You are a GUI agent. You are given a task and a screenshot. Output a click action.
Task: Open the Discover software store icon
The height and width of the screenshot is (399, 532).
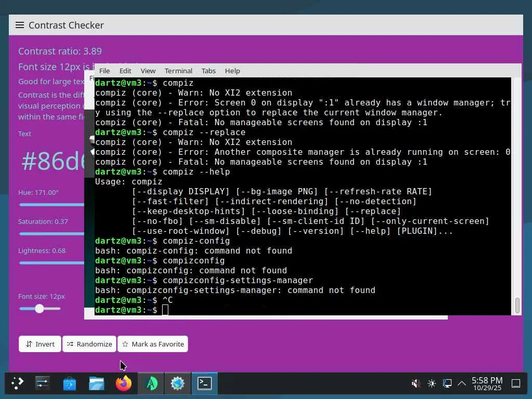tap(70, 383)
